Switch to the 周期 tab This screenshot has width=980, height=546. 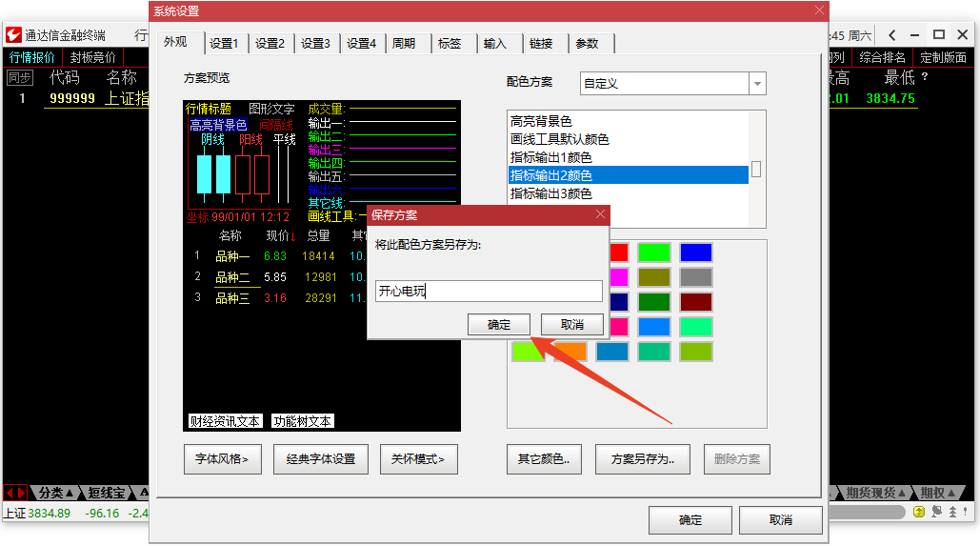[x=404, y=43]
